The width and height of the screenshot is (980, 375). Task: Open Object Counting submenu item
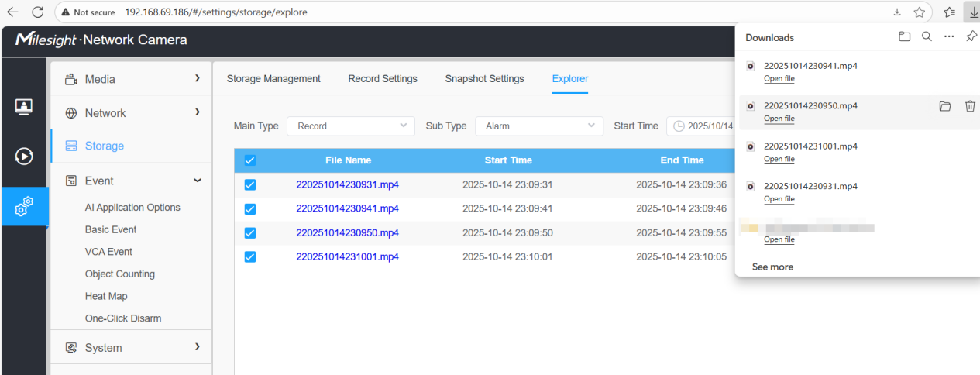[x=120, y=274]
